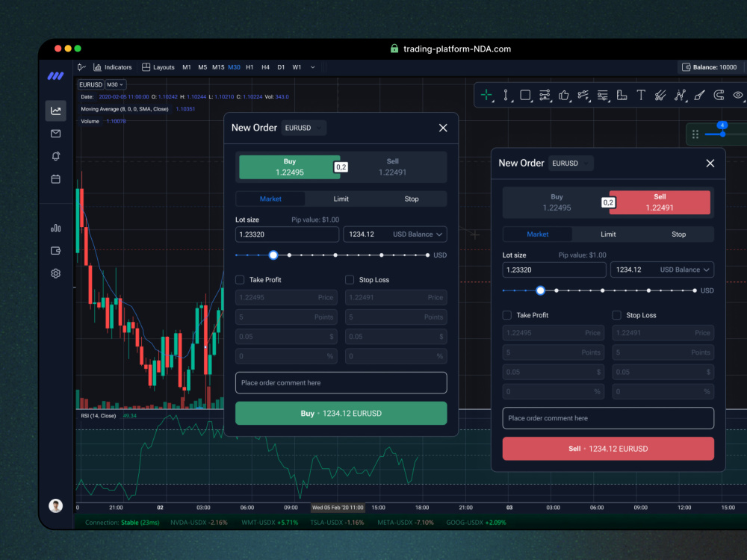
Task: Open EURUSD symbol dropdown in Sell dialog
Action: click(x=571, y=163)
